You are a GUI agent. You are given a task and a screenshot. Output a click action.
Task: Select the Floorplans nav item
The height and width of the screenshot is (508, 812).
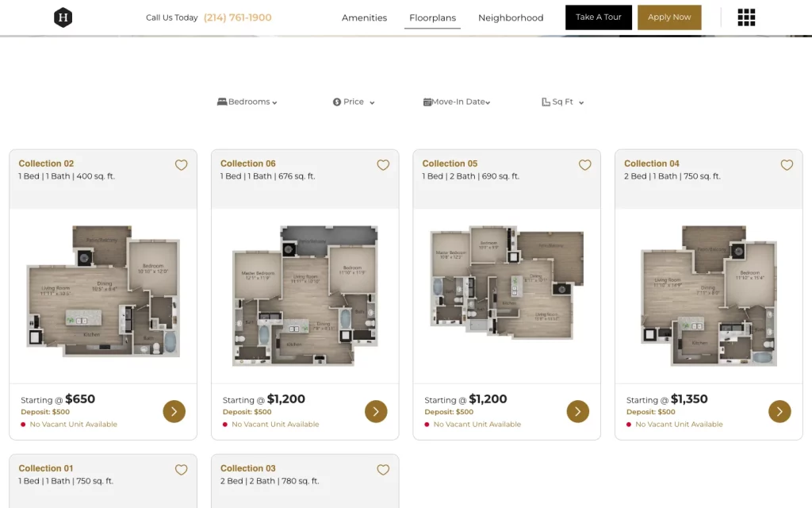click(x=432, y=17)
